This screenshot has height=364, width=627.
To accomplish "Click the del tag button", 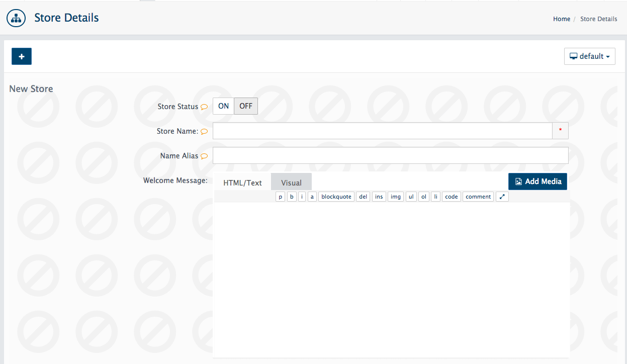I will click(363, 197).
